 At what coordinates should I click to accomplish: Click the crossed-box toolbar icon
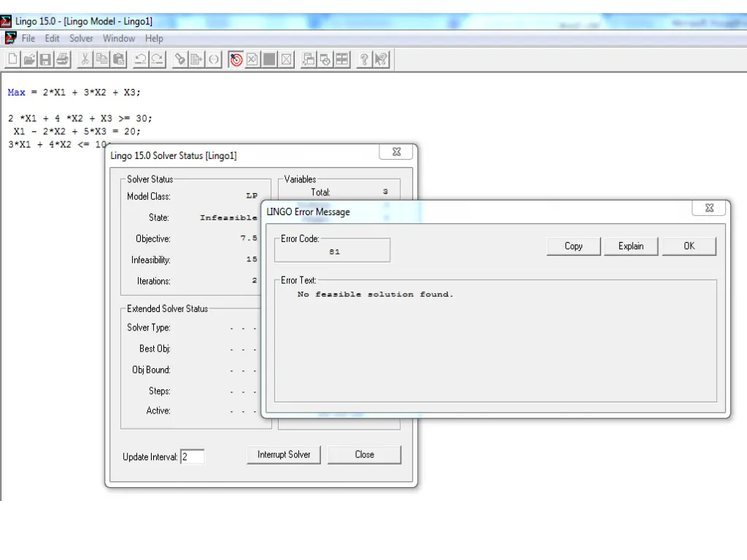point(286,60)
